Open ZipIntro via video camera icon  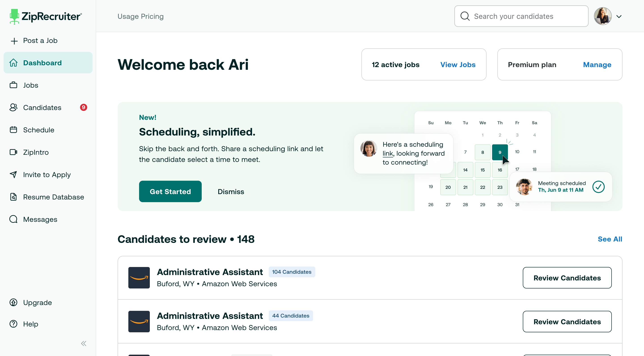(13, 152)
